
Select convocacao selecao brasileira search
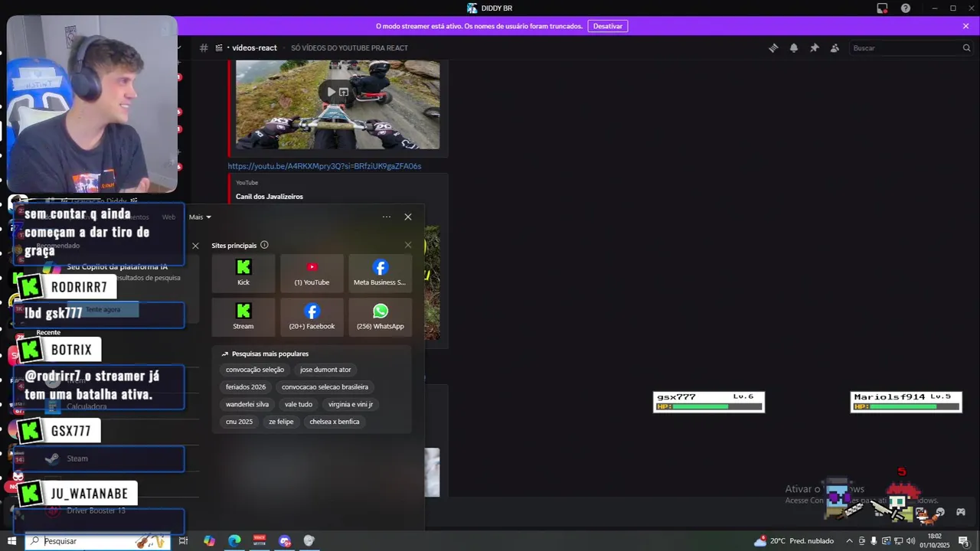pyautogui.click(x=325, y=387)
